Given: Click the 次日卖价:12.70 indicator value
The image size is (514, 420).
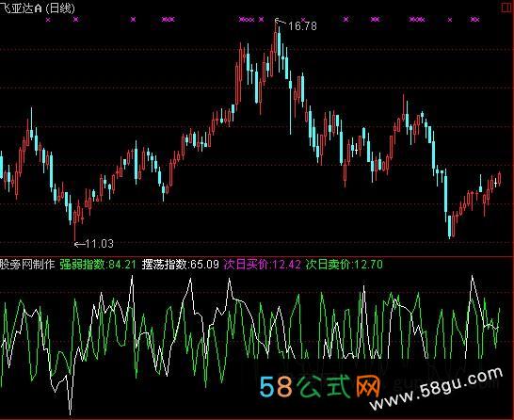Looking at the screenshot, I should (x=345, y=265).
